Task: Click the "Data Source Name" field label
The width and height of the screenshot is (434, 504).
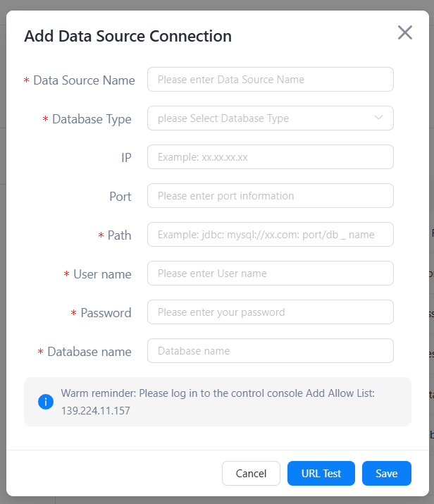Action: pos(84,80)
